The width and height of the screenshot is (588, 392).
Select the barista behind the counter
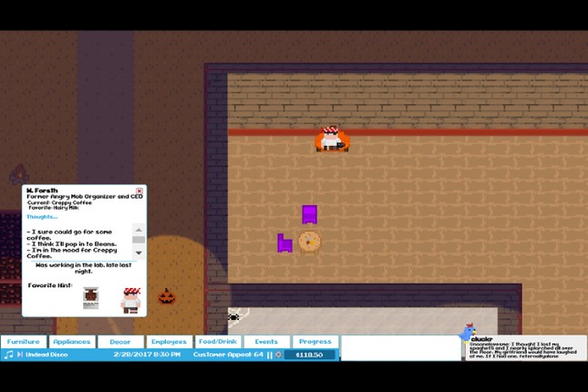[332, 139]
